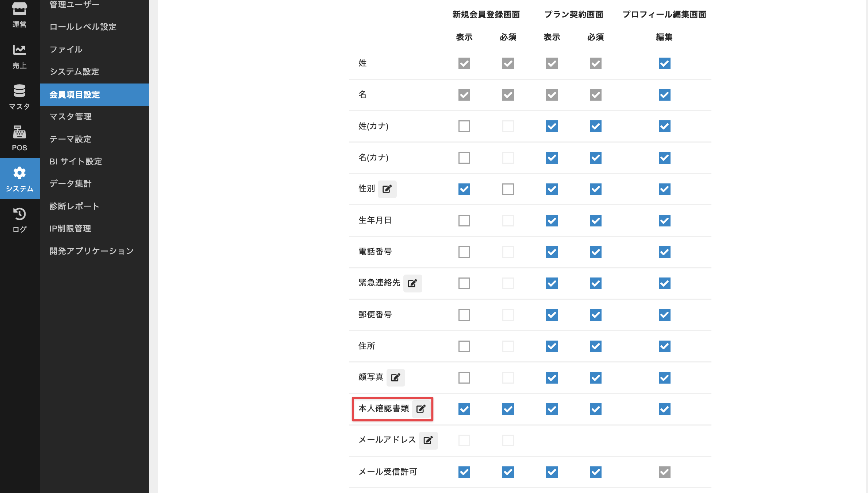Check 性別 required on new registration screen
This screenshot has width=868, height=493.
point(508,189)
